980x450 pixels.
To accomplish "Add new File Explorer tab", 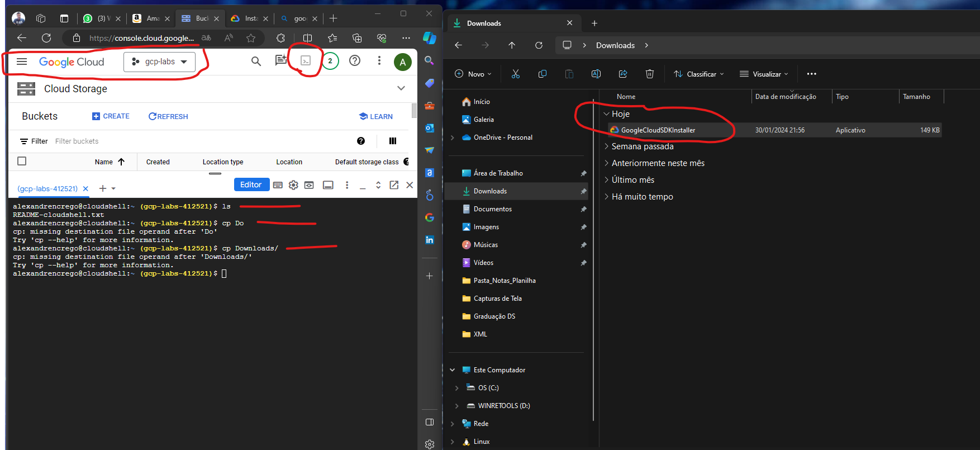I will pos(594,23).
